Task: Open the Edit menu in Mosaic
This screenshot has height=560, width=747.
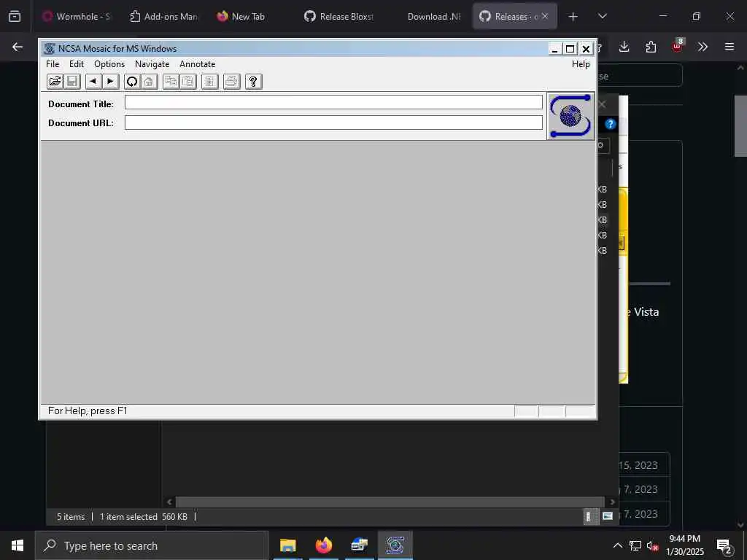Action: click(x=76, y=64)
